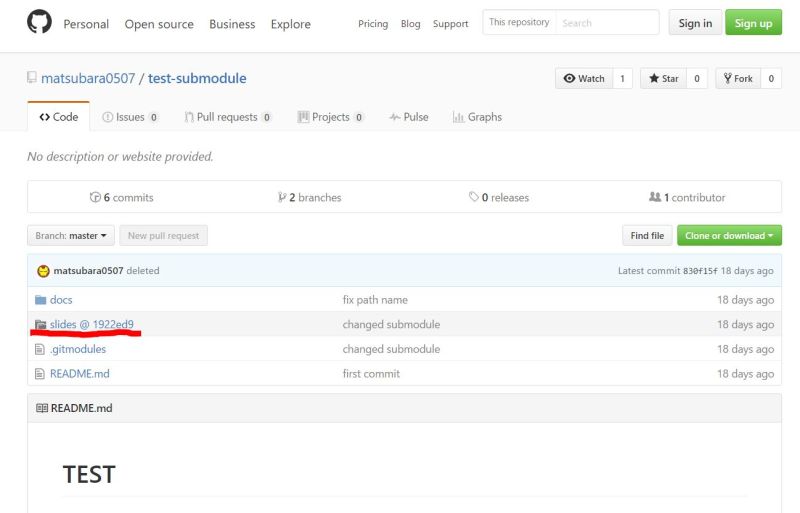Click the '18 days ago' on the docs row
800x513 pixels.
[745, 300]
